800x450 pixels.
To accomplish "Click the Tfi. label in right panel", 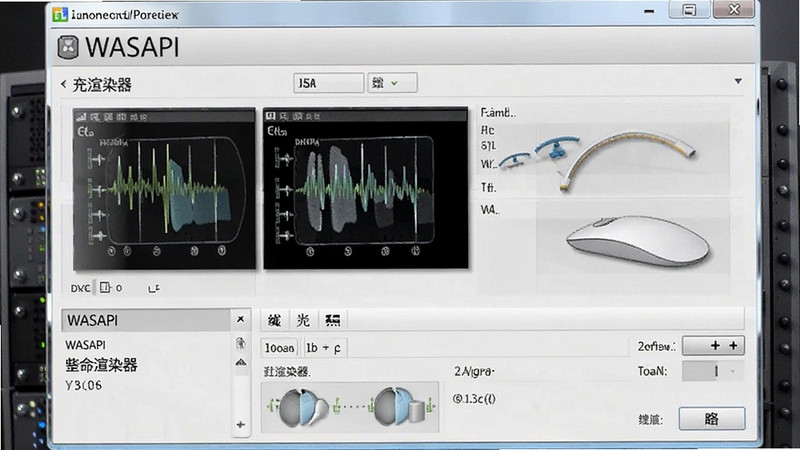I will pos(488,188).
